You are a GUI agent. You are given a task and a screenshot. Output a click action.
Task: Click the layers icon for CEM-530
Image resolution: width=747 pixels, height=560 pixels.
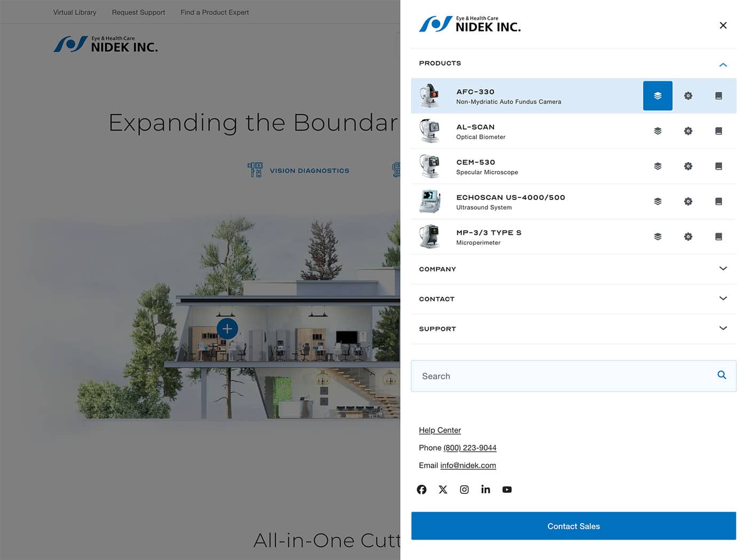click(657, 166)
